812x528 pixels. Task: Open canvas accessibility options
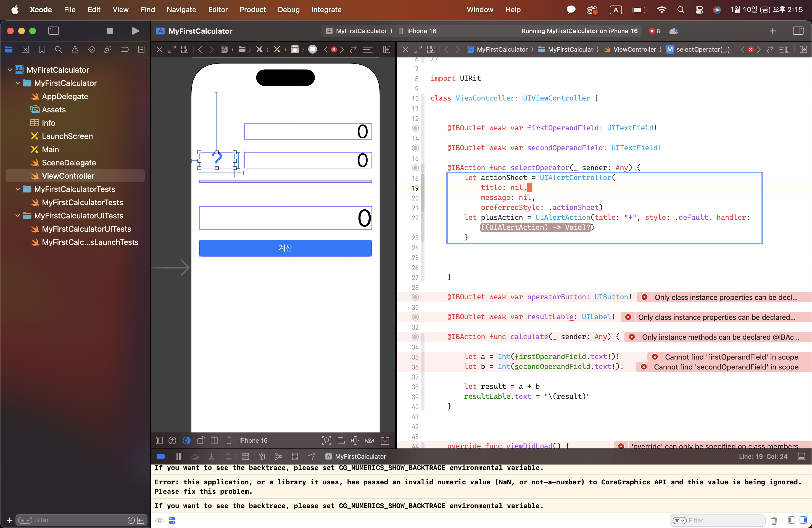pyautogui.click(x=172, y=440)
